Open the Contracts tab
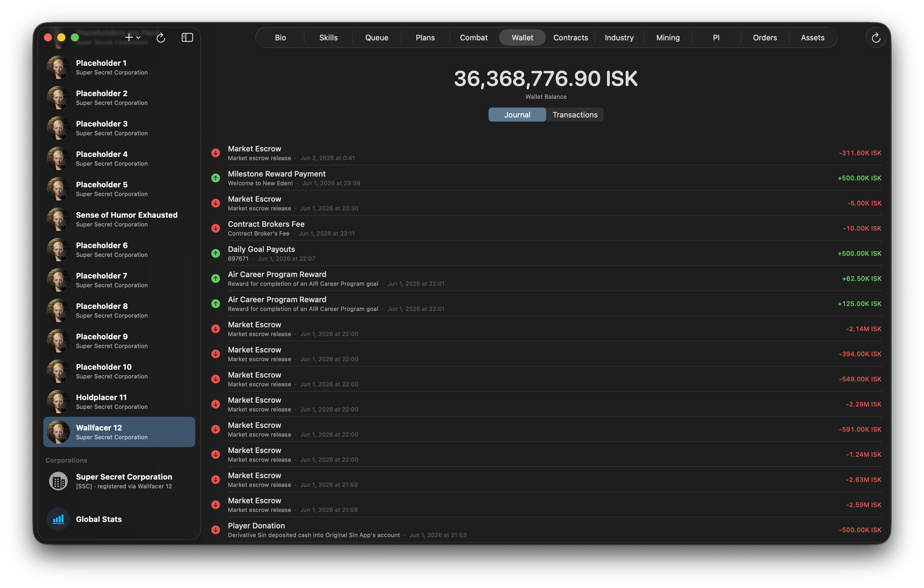The image size is (924, 588). coord(571,38)
